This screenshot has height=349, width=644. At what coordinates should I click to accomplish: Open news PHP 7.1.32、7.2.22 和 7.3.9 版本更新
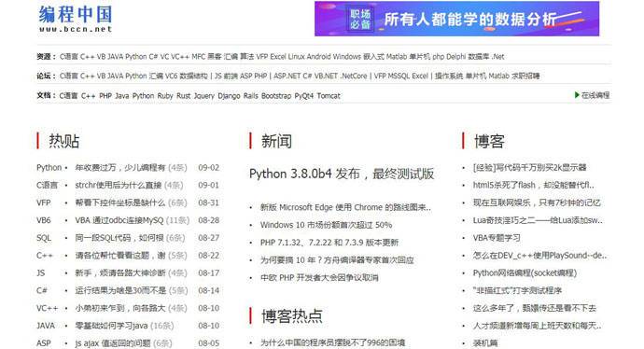pyautogui.click(x=329, y=243)
